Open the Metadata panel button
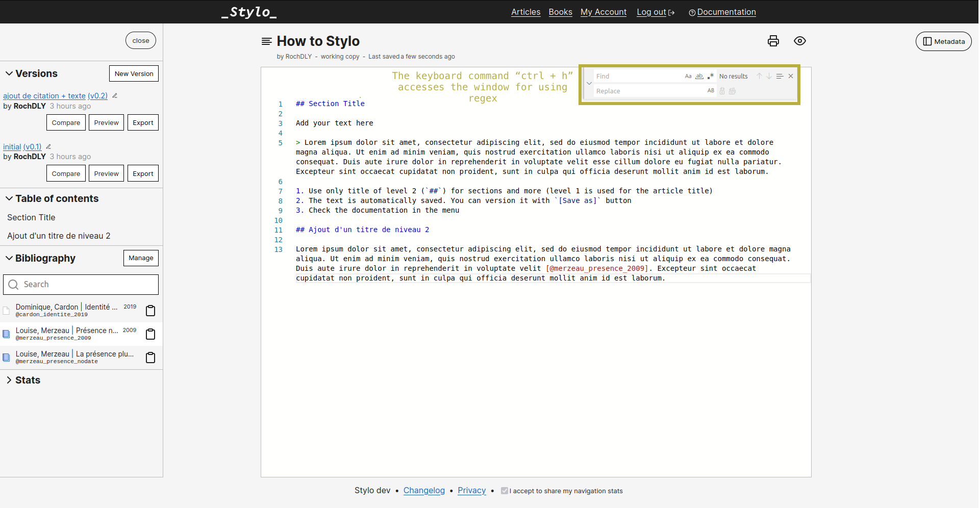This screenshot has height=508, width=980. [944, 41]
